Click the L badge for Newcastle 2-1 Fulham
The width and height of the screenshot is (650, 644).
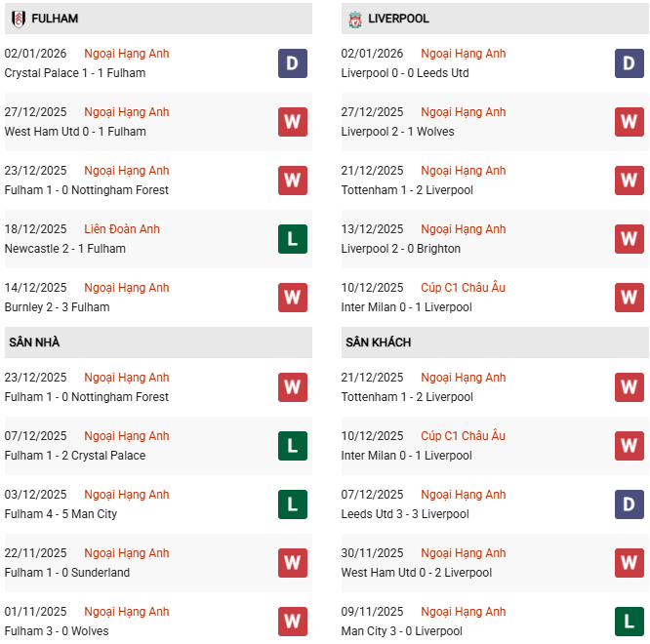click(293, 239)
